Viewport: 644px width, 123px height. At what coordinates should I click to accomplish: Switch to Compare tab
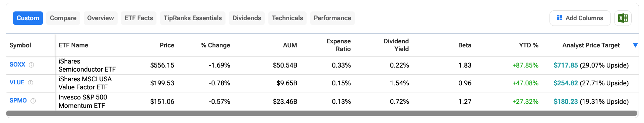point(63,18)
